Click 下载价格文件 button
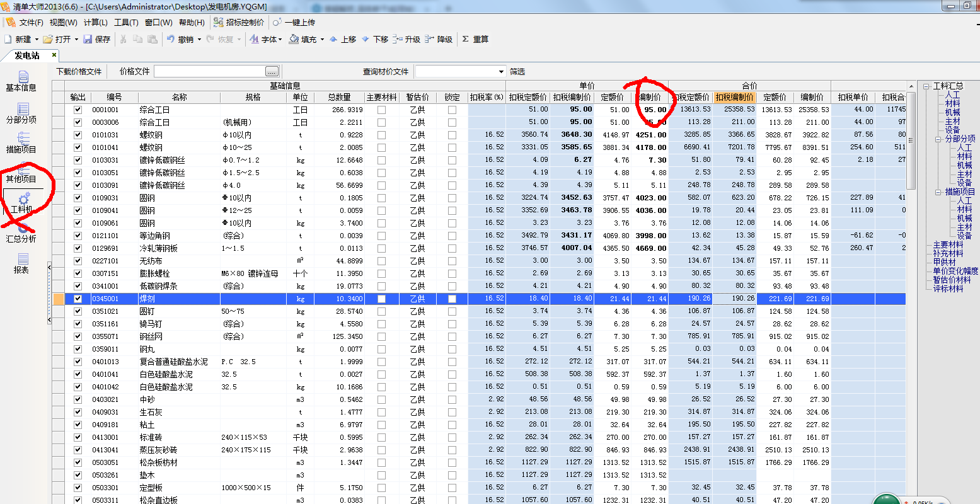Viewport: 980px width, 504px height. tap(79, 72)
